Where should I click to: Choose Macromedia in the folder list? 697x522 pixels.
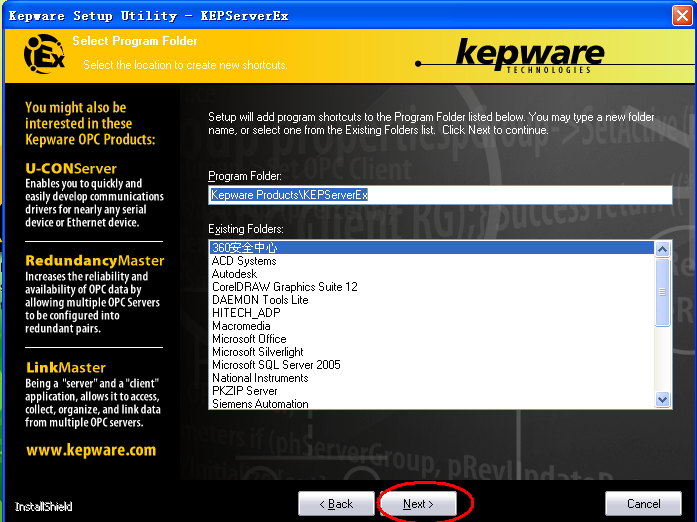point(241,326)
